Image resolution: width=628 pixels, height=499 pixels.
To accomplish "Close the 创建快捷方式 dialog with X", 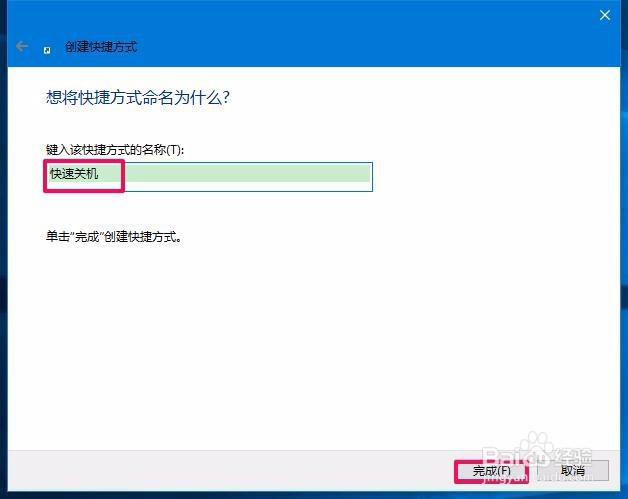I will (x=605, y=15).
